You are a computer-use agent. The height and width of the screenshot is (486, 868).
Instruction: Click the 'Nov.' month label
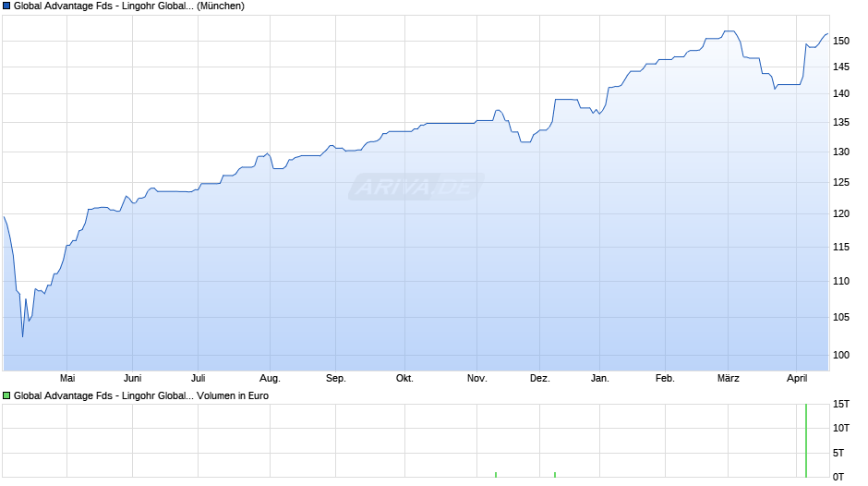tap(477, 378)
